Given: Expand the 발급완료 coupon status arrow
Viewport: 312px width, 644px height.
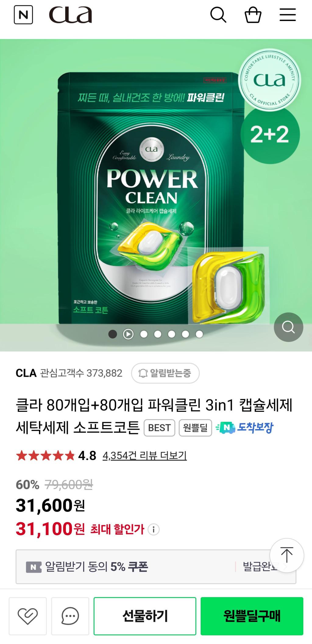Looking at the screenshot, I should [x=286, y=567].
